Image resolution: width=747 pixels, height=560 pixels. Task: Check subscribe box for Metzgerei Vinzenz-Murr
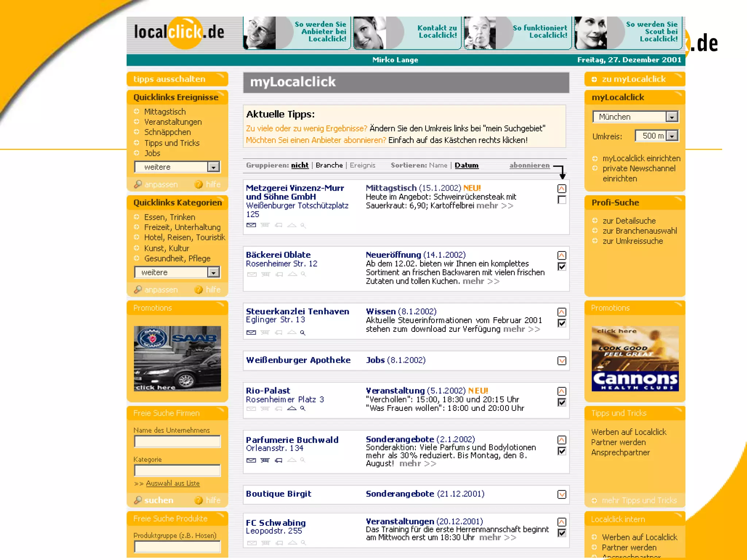pyautogui.click(x=562, y=200)
